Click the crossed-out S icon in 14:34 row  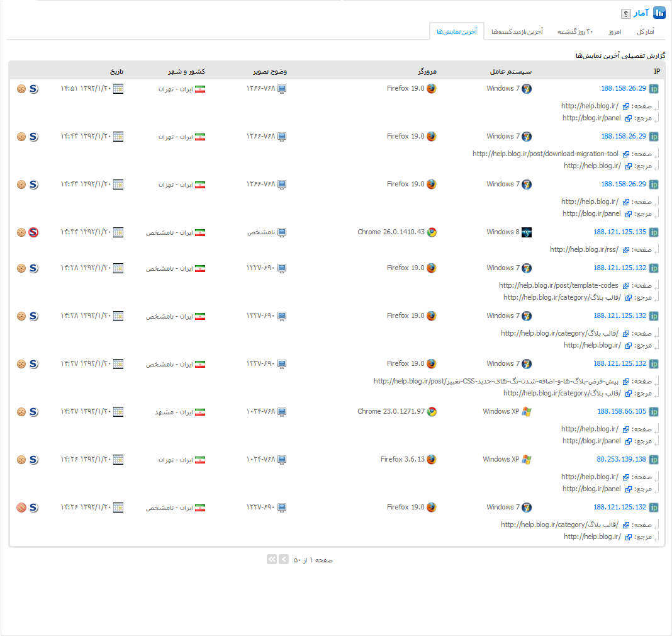click(x=33, y=232)
